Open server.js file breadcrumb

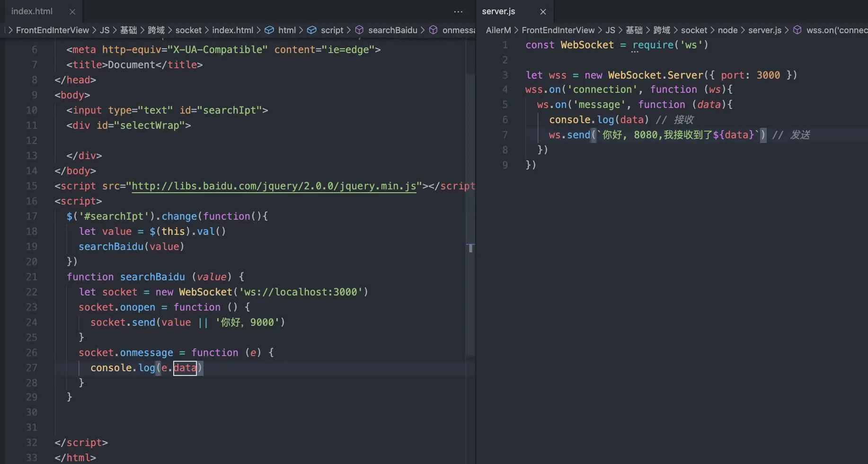(x=765, y=30)
